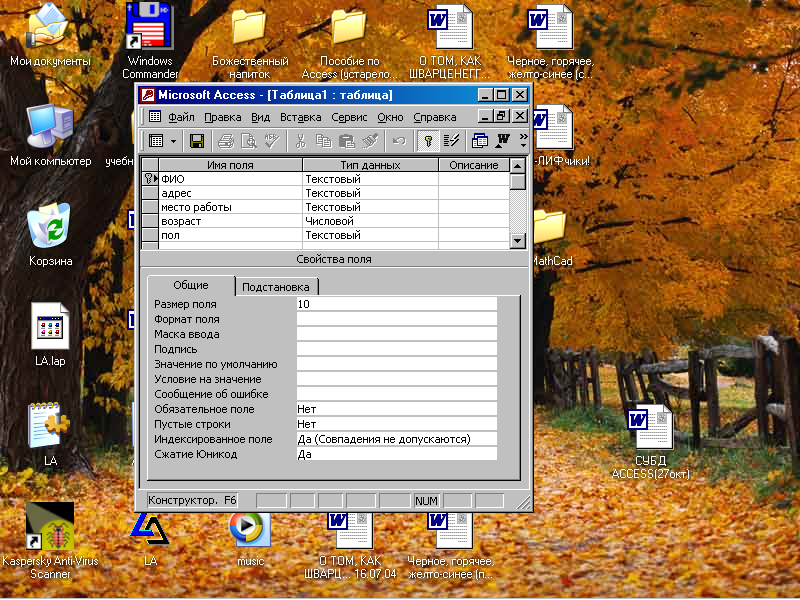
Task: Switch to the Подстановка tab
Action: coord(276,287)
